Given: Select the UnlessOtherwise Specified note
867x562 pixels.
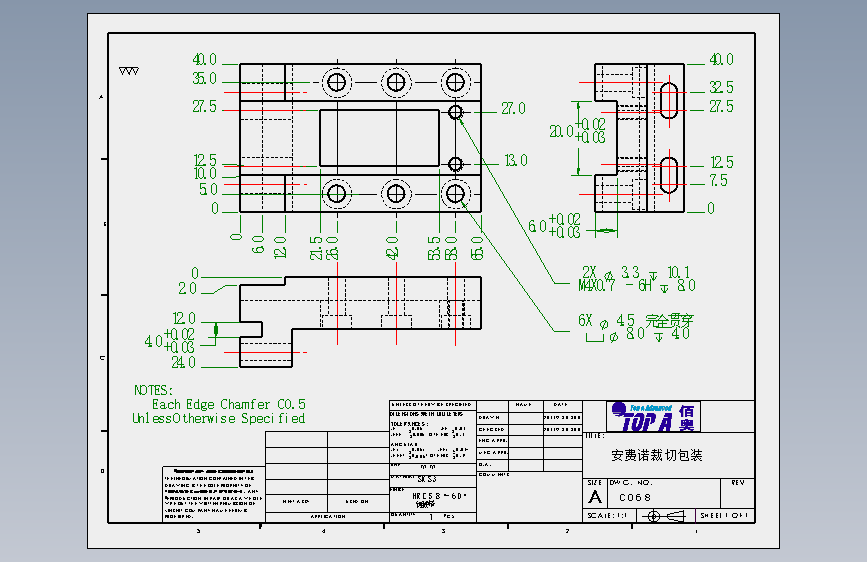Looking at the screenshot, I should pos(218,418).
